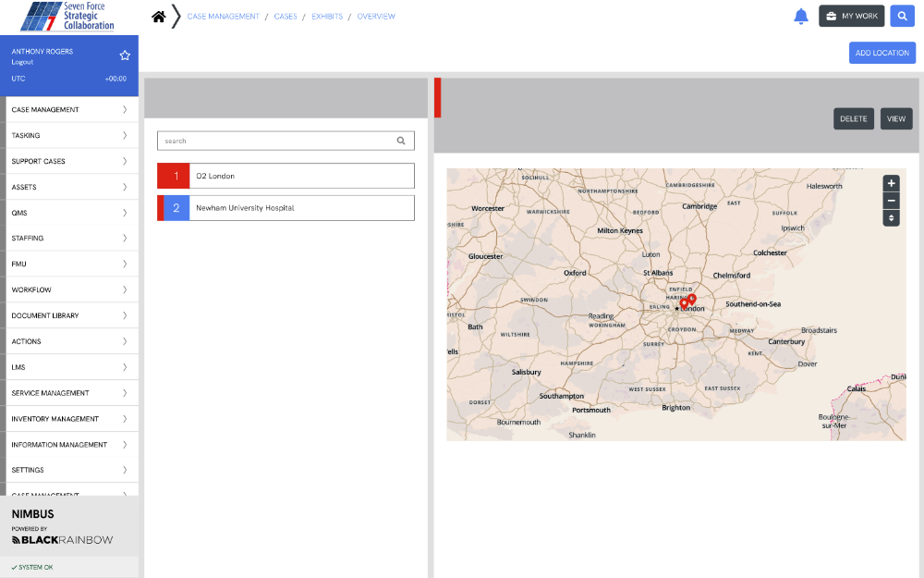Expand the WORKFLOW sidebar section
This screenshot has width=924, height=578.
pyautogui.click(x=71, y=289)
